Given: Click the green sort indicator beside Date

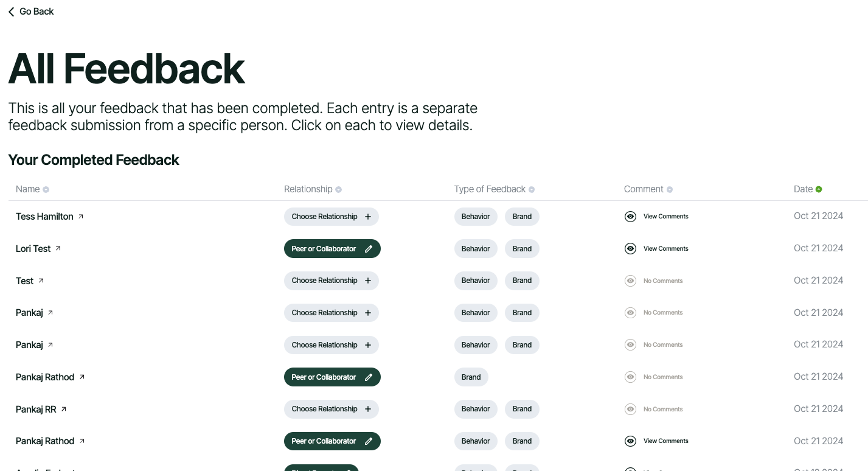Looking at the screenshot, I should (819, 189).
